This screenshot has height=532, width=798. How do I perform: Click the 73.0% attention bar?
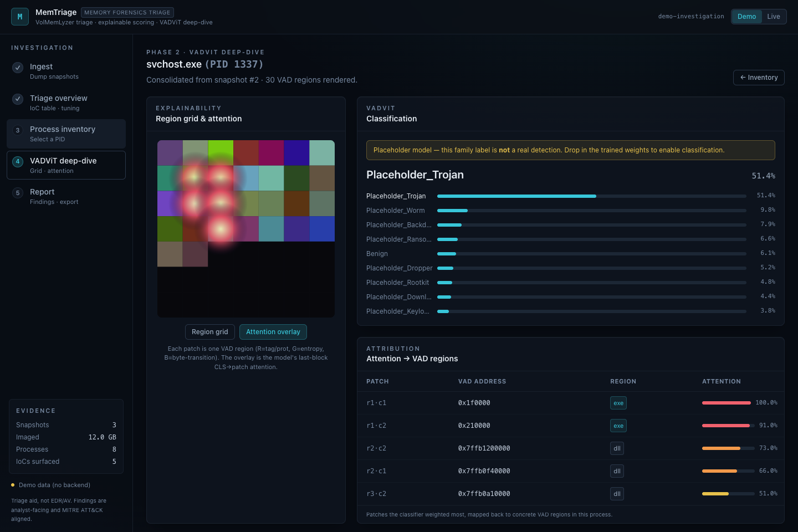pos(728,448)
